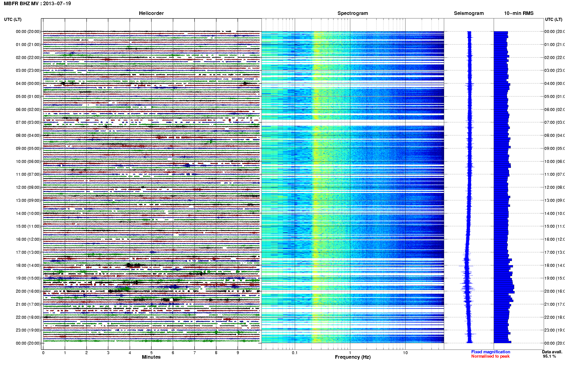This screenshot has width=588, height=368.
Task: Click the Minutes axis title
Action: tap(151, 357)
